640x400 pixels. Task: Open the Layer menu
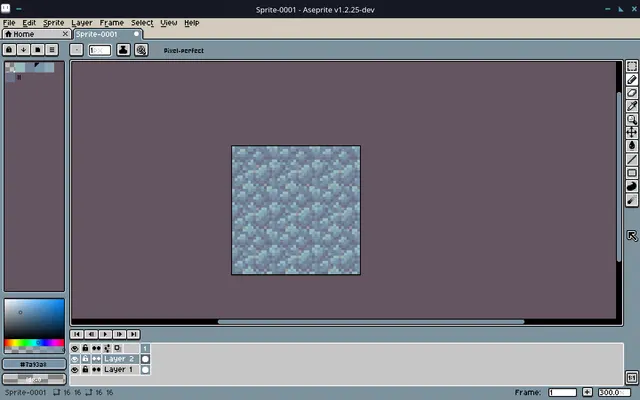tap(82, 23)
